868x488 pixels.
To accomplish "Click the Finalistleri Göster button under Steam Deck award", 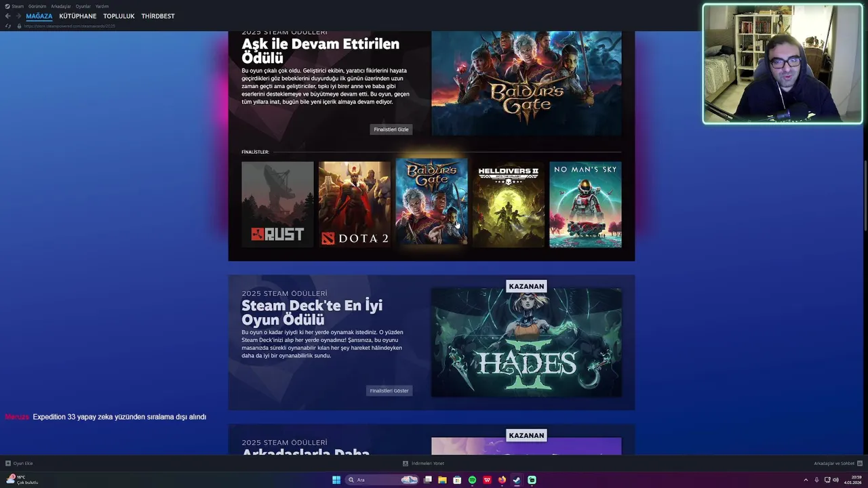I will pos(389,390).
